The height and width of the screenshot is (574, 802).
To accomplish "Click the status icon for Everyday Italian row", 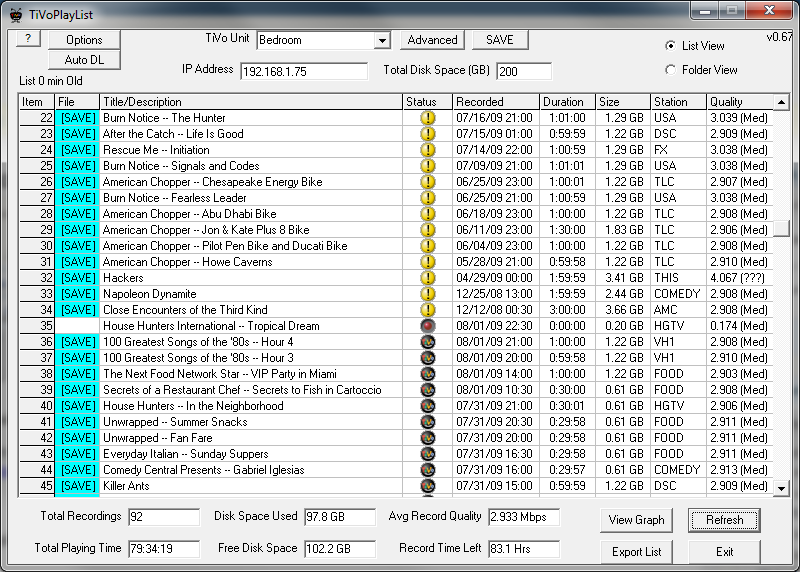I will (x=428, y=454).
